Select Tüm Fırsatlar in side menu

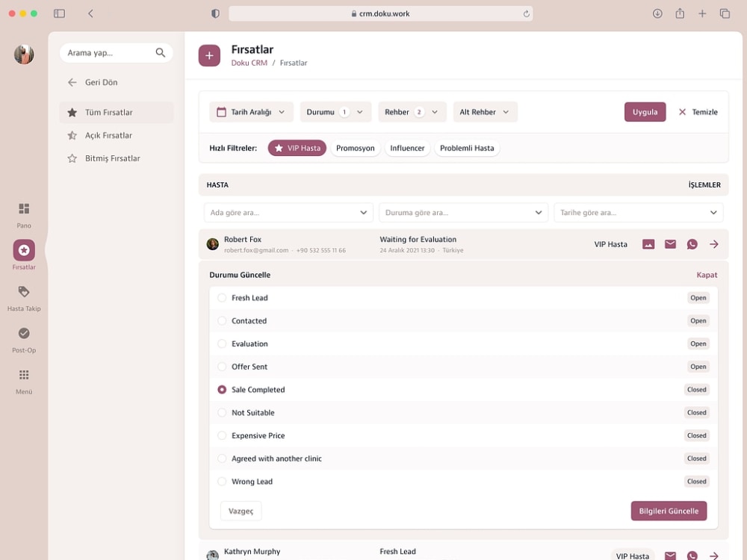(117, 113)
